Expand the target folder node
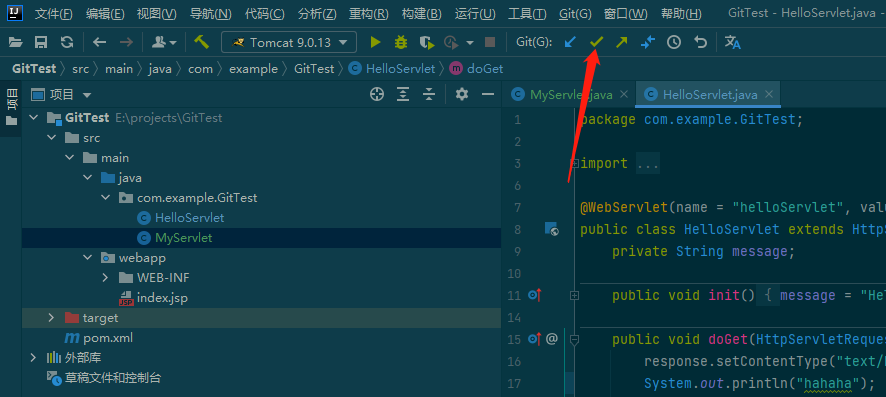 [x=51, y=318]
